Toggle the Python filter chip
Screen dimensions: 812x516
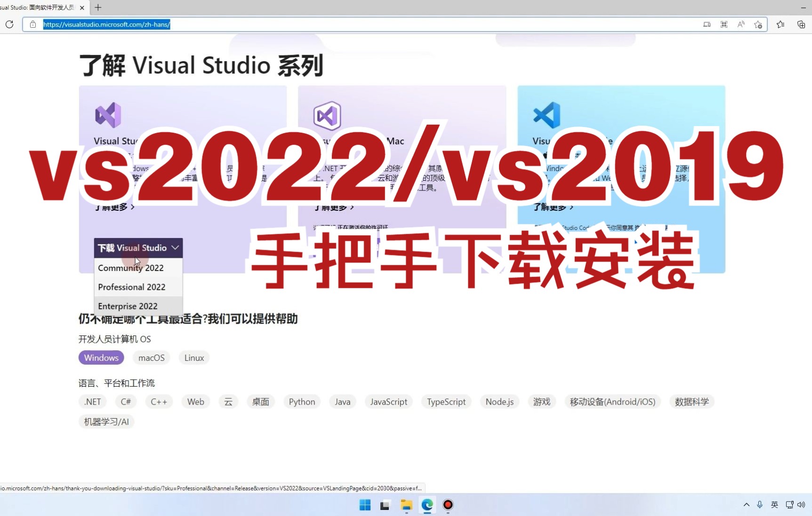[302, 402]
